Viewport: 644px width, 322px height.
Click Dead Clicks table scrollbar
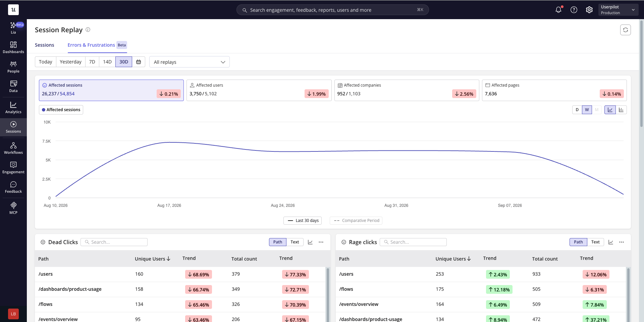pos(328,294)
